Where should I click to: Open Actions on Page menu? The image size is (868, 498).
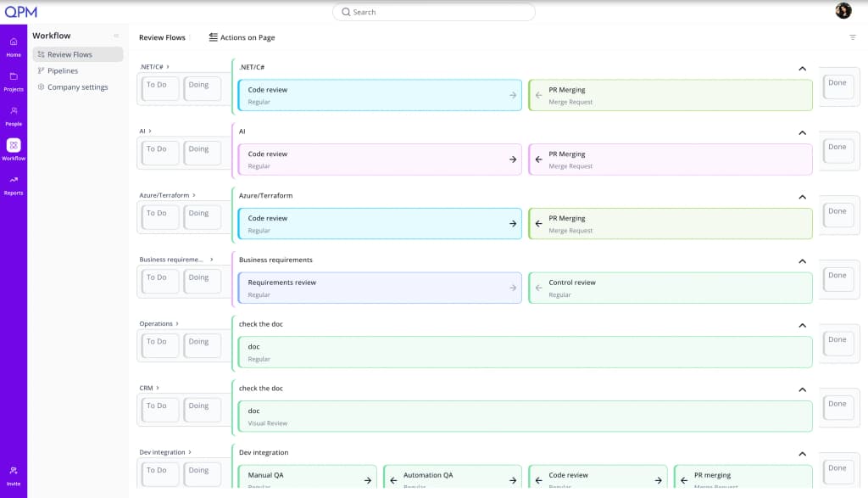242,37
